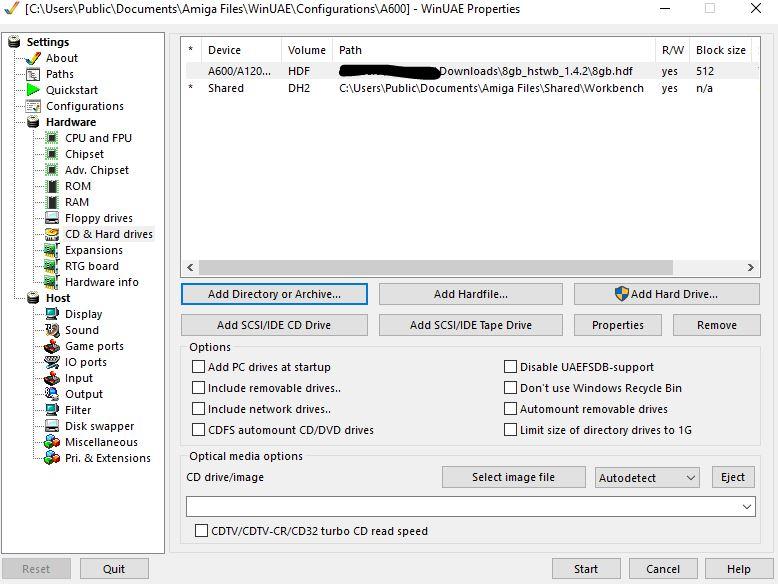Click the Block size column header
Image resolution: width=778 pixels, height=584 pixels.
[720, 50]
